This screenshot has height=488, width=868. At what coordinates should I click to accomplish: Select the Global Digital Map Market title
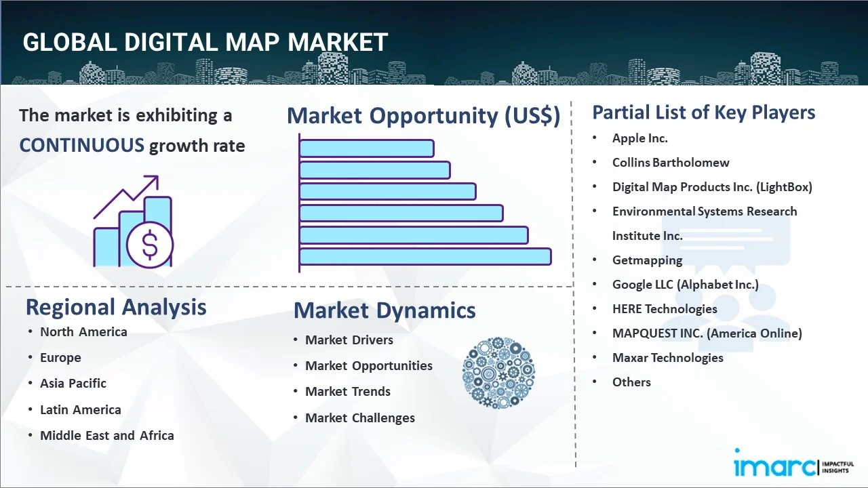[205, 42]
